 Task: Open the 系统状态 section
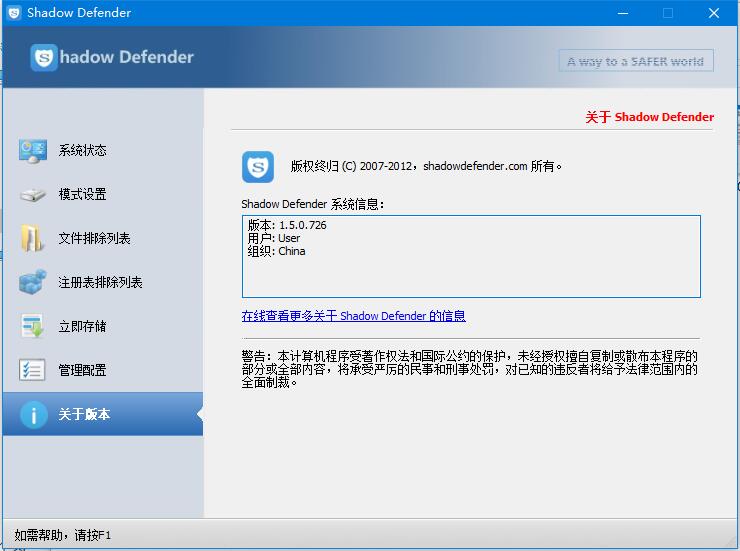tap(103, 151)
